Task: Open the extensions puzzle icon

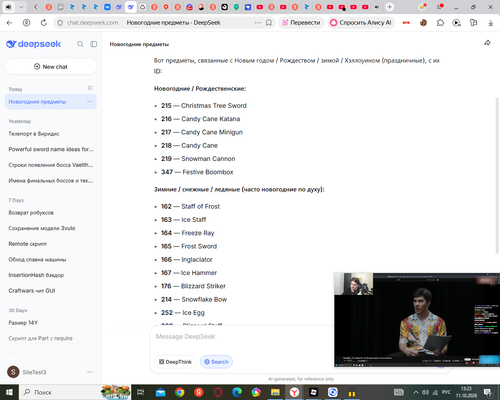Action: [440, 23]
